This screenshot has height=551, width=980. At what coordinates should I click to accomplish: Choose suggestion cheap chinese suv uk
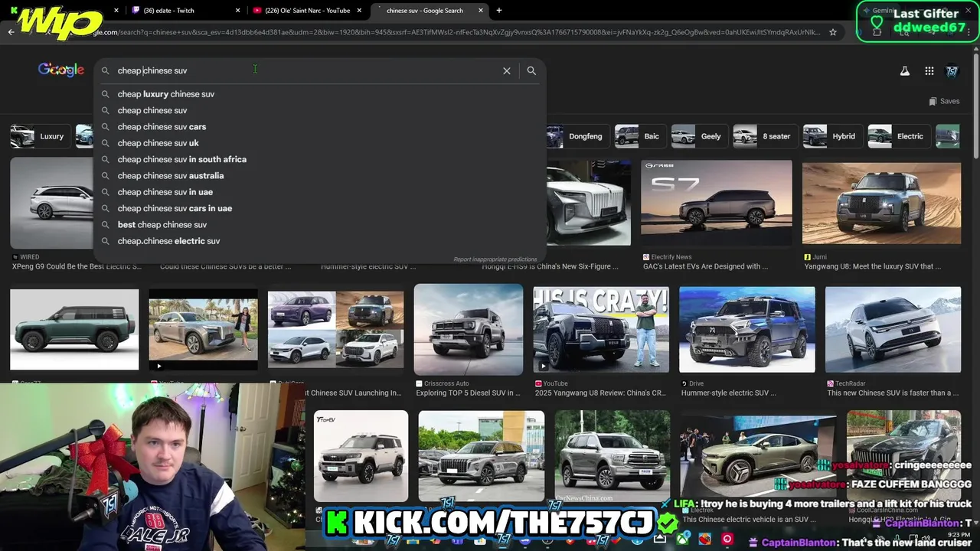pos(320,143)
